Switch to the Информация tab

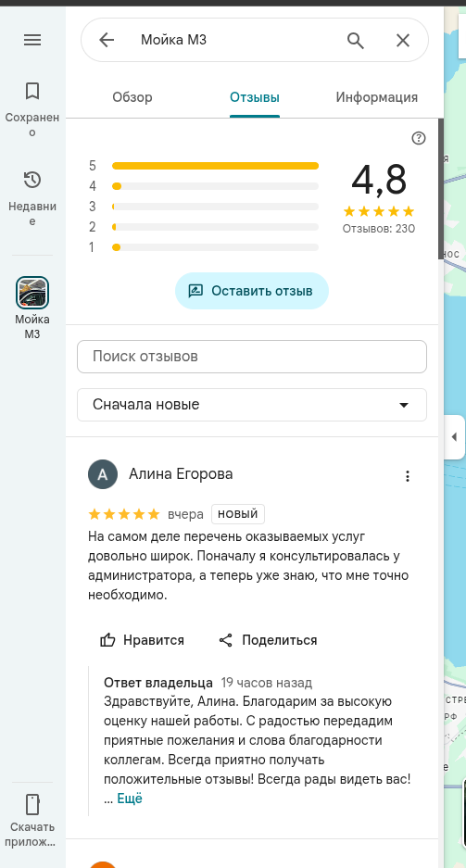pos(377,97)
